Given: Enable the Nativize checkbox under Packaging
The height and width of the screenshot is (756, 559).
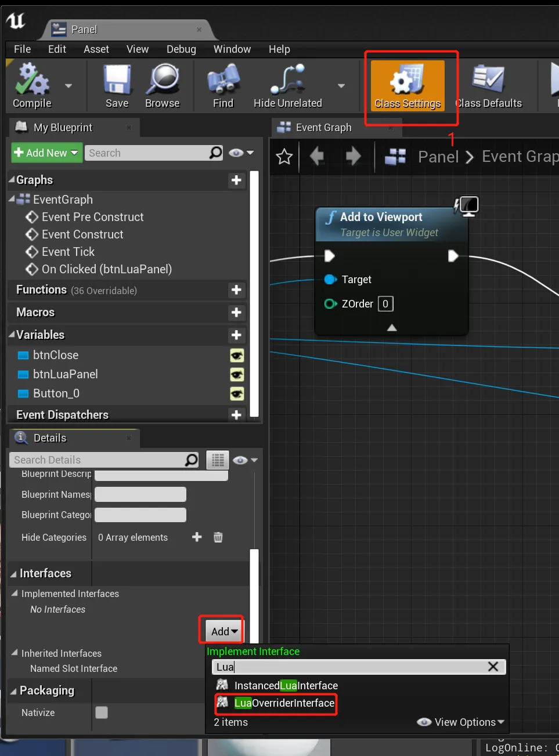Looking at the screenshot, I should tap(102, 712).
